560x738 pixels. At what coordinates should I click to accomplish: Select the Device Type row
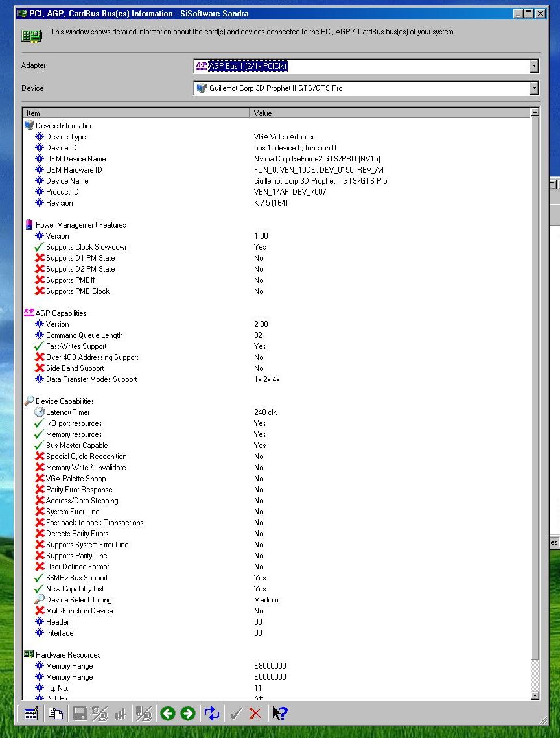[276, 136]
